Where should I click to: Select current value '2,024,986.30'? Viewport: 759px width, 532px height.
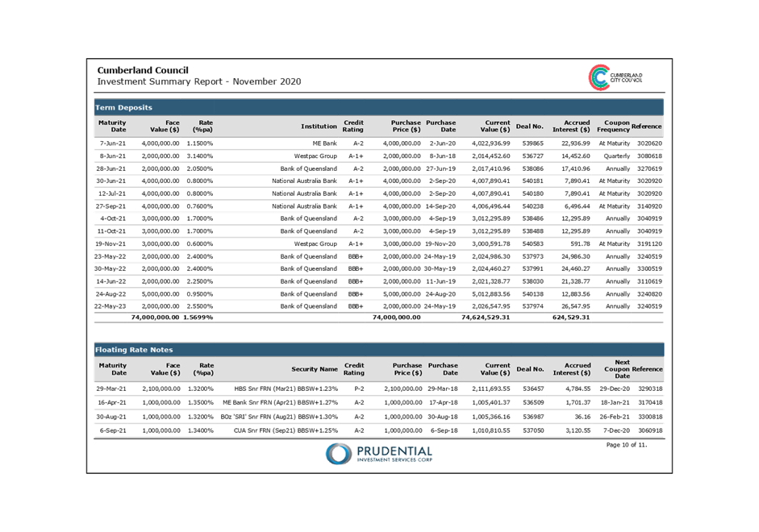491,256
